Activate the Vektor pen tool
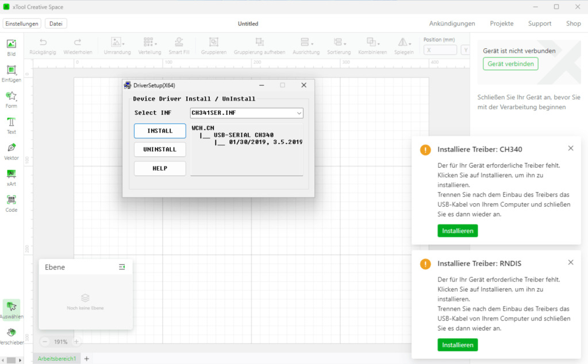This screenshot has height=364, width=588. click(x=11, y=151)
